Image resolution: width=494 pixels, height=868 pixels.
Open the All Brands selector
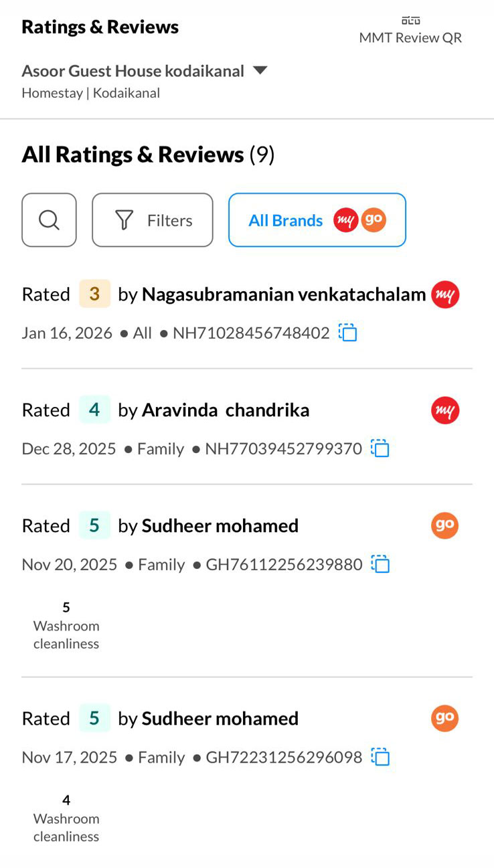[x=317, y=220]
